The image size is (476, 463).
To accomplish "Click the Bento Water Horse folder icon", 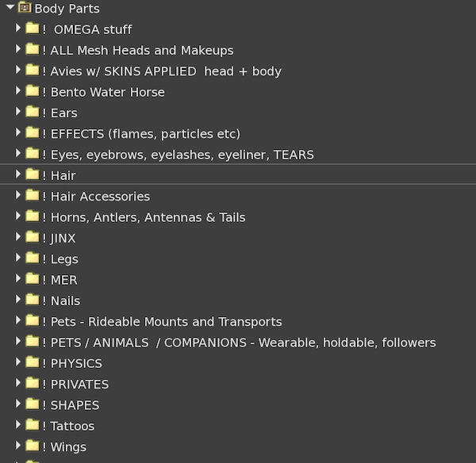I will (x=33, y=90).
